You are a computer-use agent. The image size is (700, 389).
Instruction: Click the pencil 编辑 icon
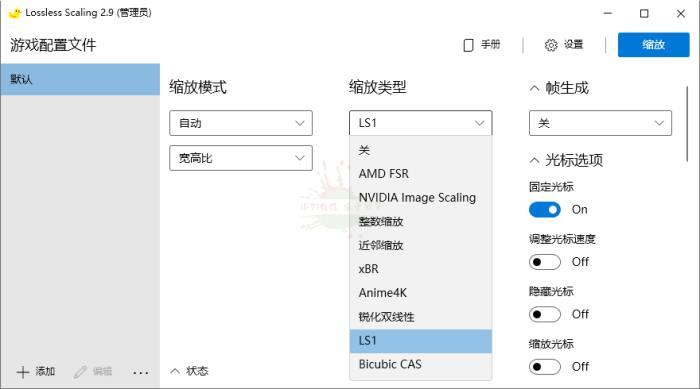(x=80, y=372)
